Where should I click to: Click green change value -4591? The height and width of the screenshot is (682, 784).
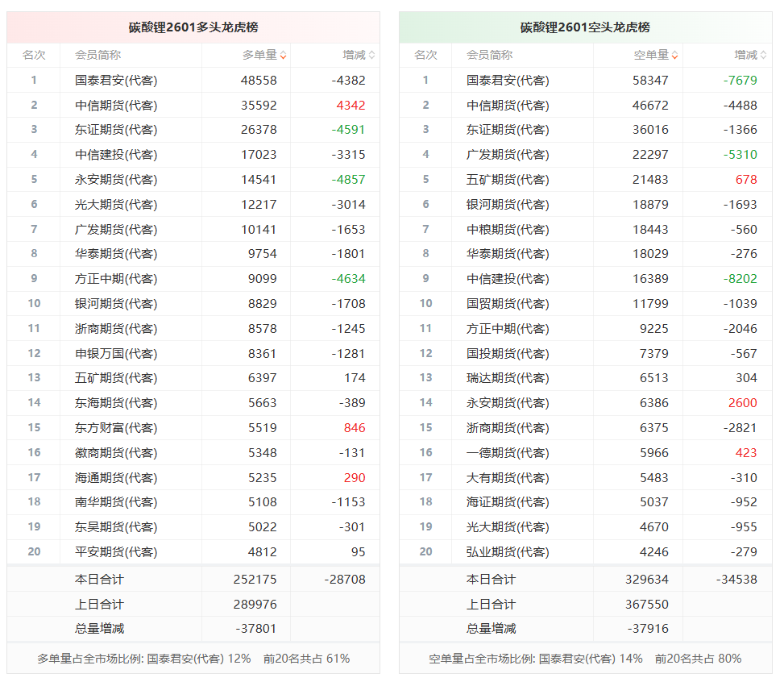click(x=349, y=130)
